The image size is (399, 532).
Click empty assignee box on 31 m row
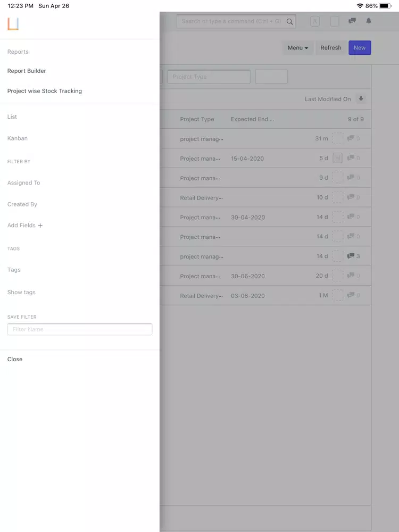point(338,138)
